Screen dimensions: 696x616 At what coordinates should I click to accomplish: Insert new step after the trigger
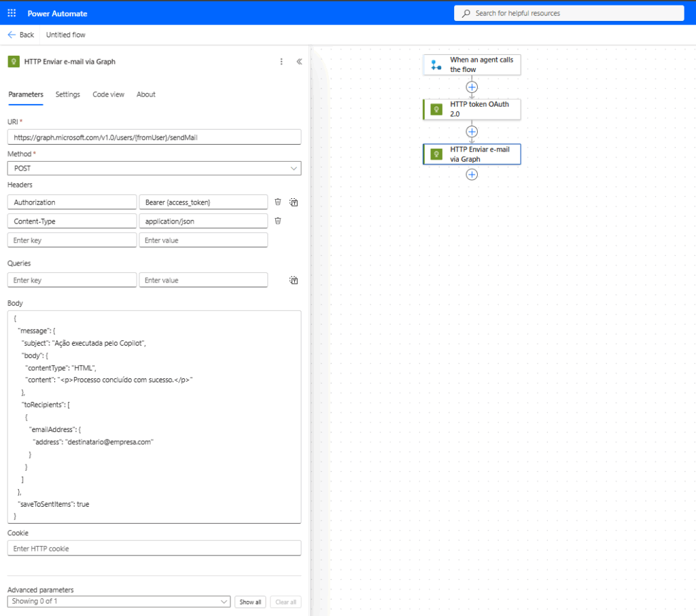tap(472, 87)
